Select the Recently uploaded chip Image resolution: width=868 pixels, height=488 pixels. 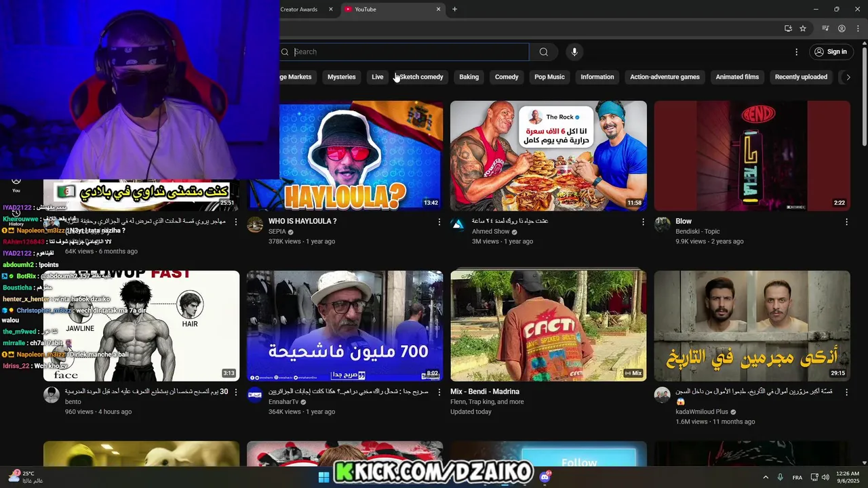tap(801, 77)
